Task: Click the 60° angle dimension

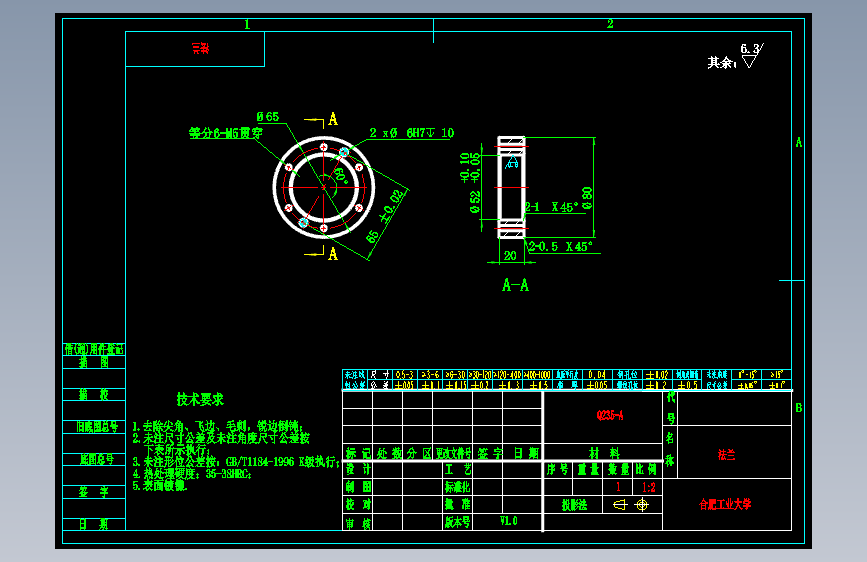Action: (x=341, y=175)
